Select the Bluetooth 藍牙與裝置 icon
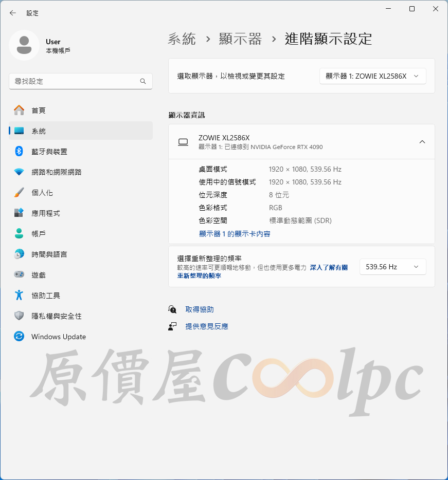The image size is (448, 480). (19, 151)
